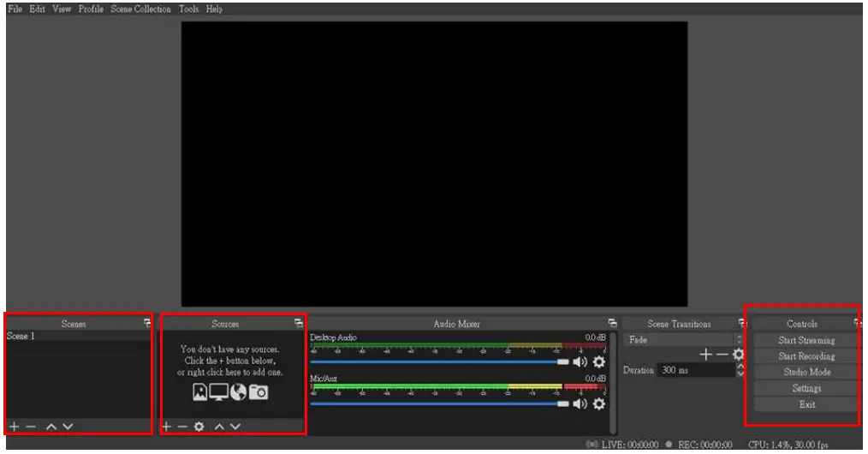The image size is (868, 454).
Task: Open the Edit menu
Action: point(37,9)
